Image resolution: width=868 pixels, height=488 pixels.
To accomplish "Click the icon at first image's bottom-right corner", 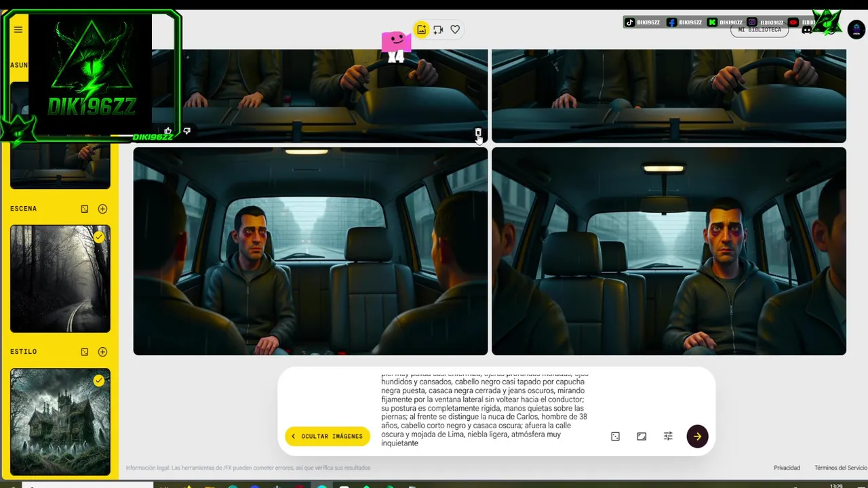I will [x=477, y=133].
